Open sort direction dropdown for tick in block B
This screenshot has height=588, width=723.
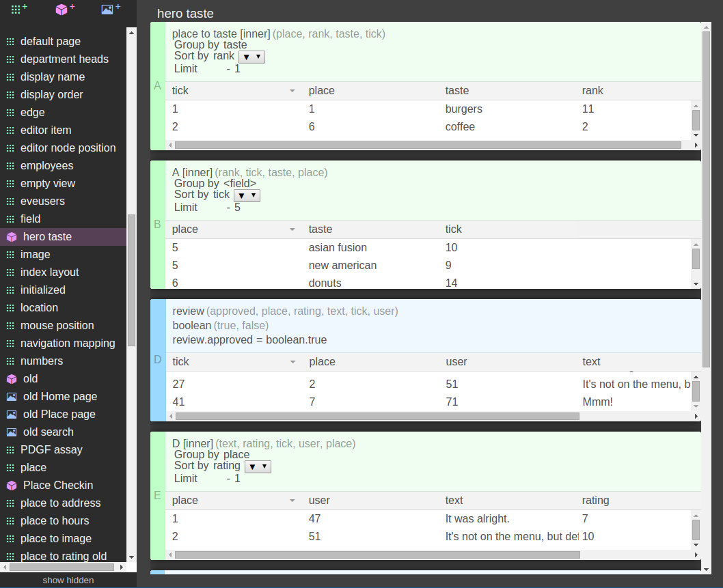click(x=247, y=195)
